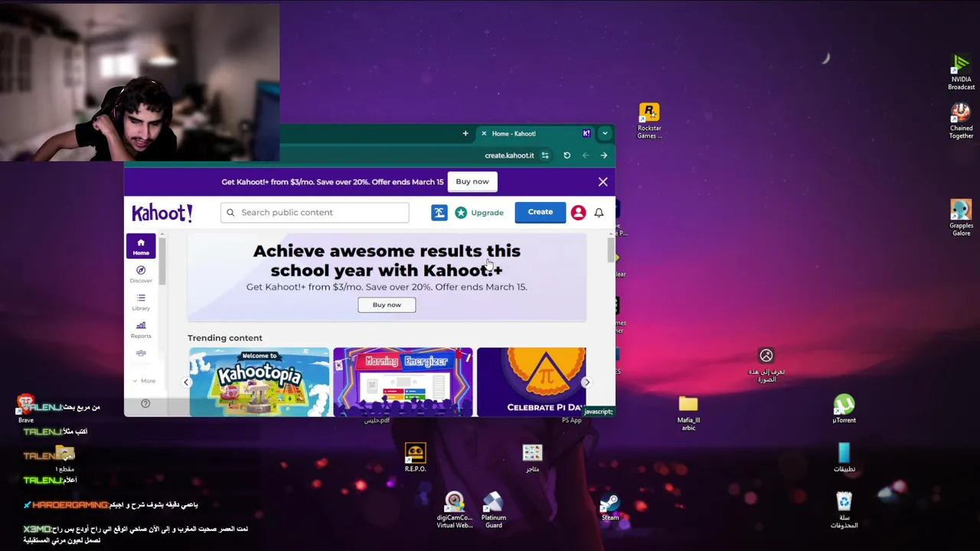This screenshot has width=980, height=551.
Task: Open Reports in the Kahoot sidebar
Action: (141, 329)
